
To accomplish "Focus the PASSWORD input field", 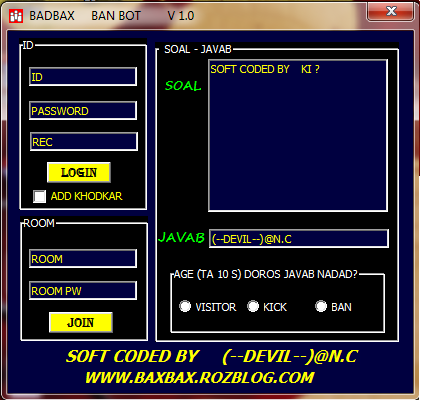I will coord(83,111).
